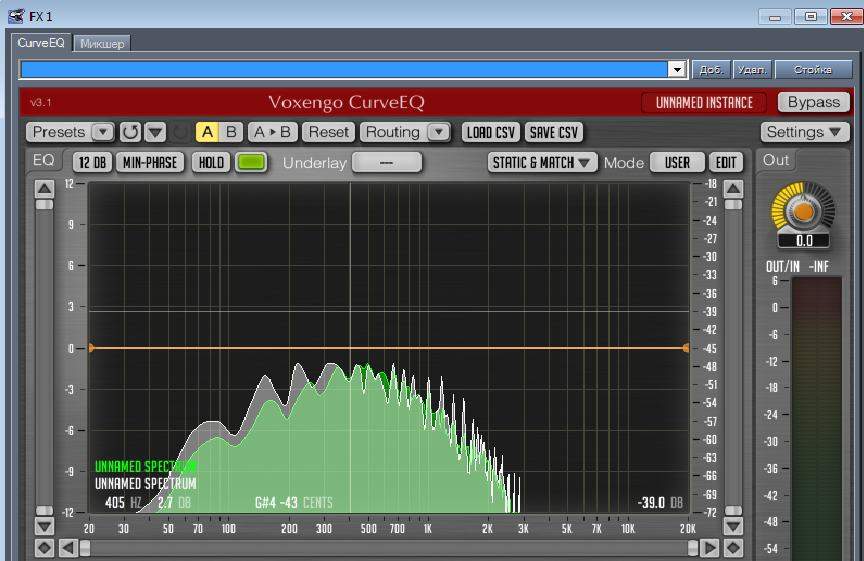Enable MIN-PHASE filter mode
Viewport: 864px width, 561px height.
149,162
